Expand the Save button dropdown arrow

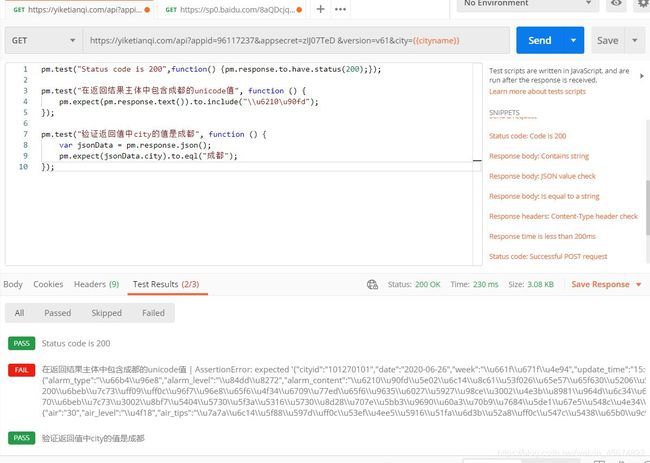coord(635,41)
